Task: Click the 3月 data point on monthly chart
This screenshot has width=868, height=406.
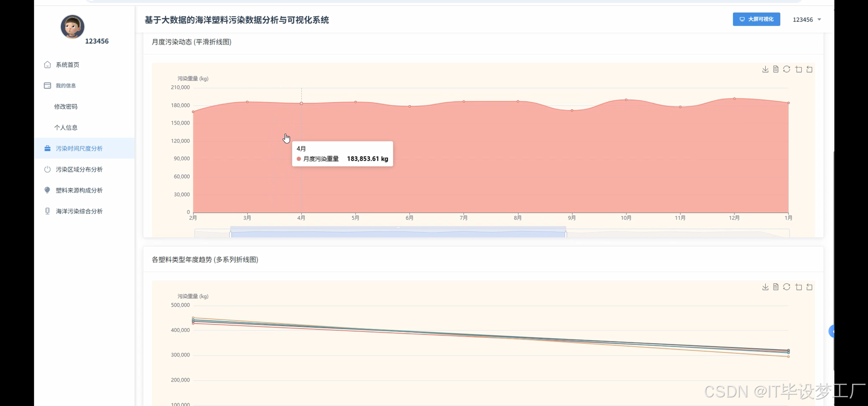Action: coord(247,102)
